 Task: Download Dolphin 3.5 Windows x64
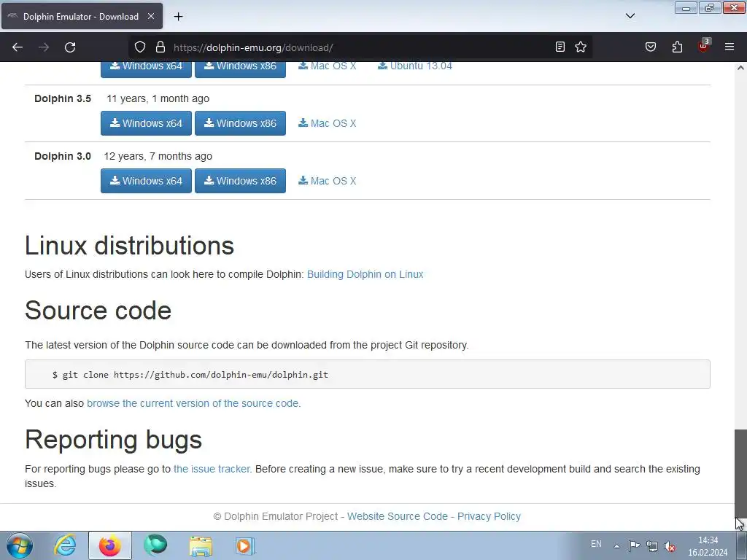point(146,123)
